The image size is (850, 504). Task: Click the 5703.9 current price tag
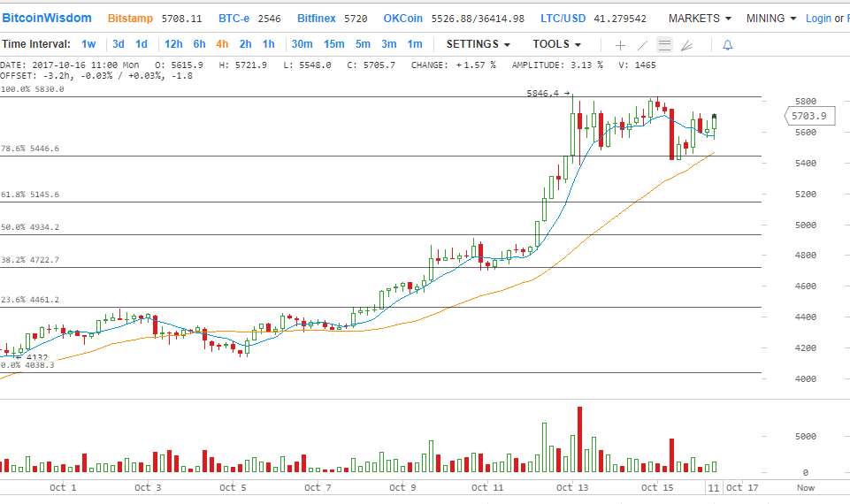click(x=808, y=116)
